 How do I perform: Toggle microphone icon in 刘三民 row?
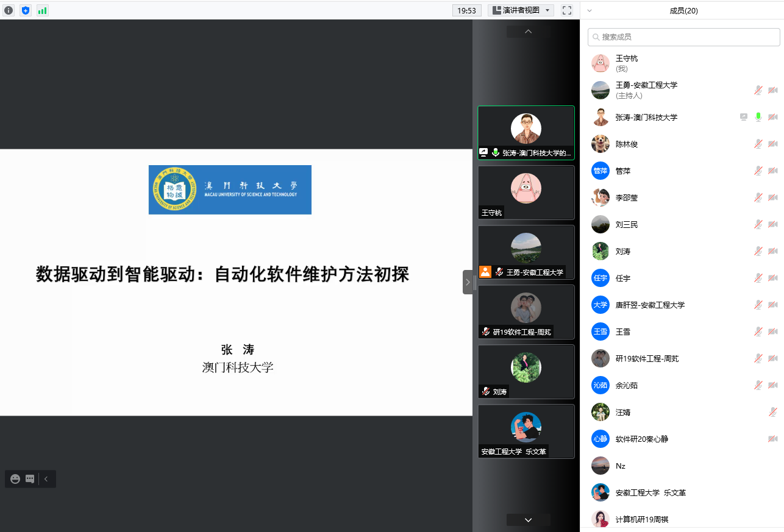pyautogui.click(x=758, y=224)
